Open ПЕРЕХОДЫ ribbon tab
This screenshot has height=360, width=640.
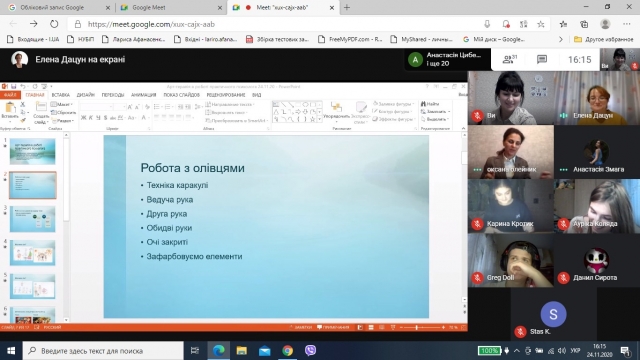pyautogui.click(x=113, y=95)
